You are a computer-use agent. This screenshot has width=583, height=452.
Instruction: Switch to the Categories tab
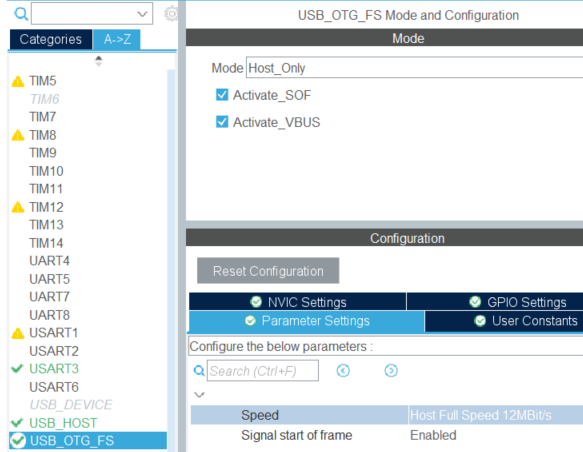(51, 39)
